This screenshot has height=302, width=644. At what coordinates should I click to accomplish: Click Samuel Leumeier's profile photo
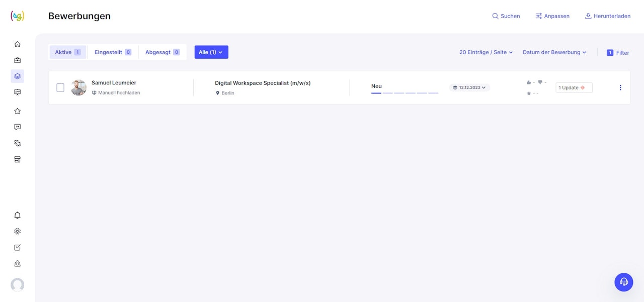[78, 87]
